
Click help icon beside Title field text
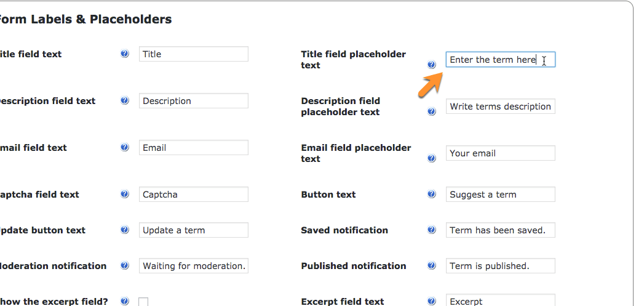tap(125, 54)
